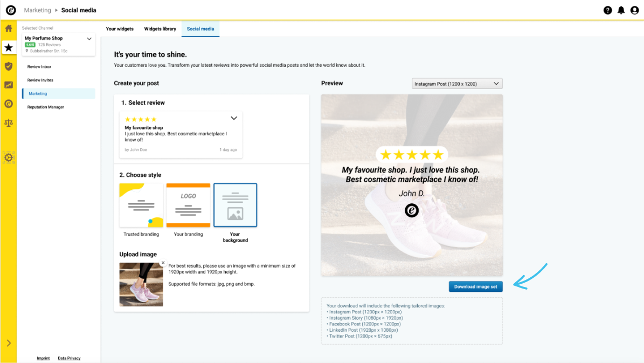
Task: Open the trustmark 'e' sidebar icon
Action: [x=9, y=104]
